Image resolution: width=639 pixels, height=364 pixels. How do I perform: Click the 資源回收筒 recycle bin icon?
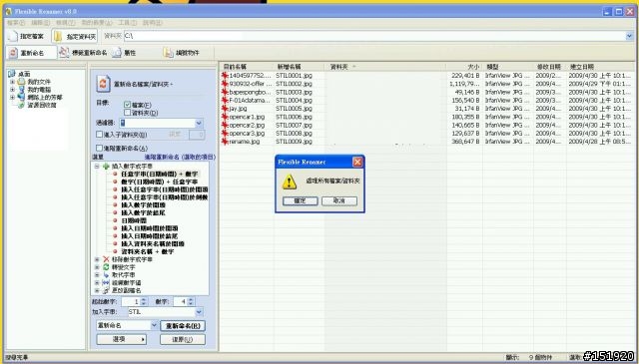[x=21, y=105]
